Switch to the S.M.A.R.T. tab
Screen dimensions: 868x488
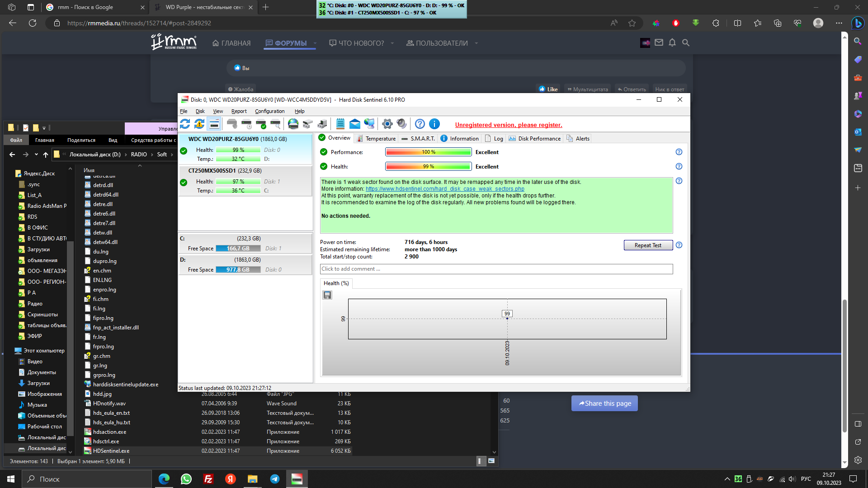coord(418,139)
